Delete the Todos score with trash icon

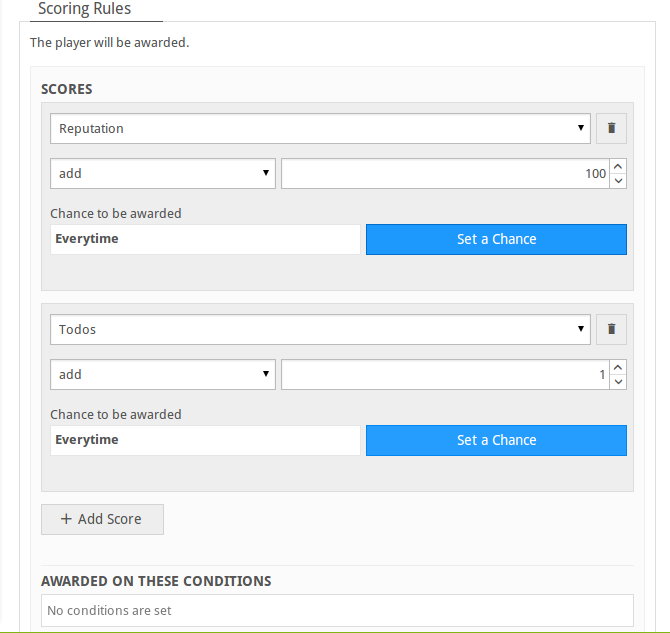611,329
